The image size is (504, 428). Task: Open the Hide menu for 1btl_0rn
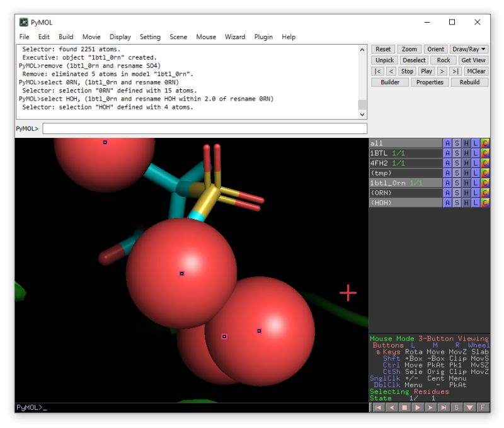click(466, 183)
